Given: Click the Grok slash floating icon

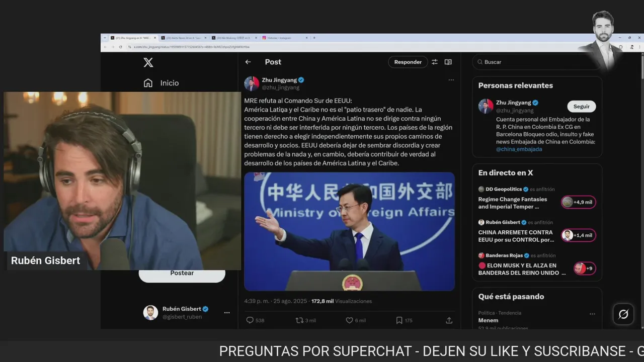Looking at the screenshot, I should click(623, 314).
